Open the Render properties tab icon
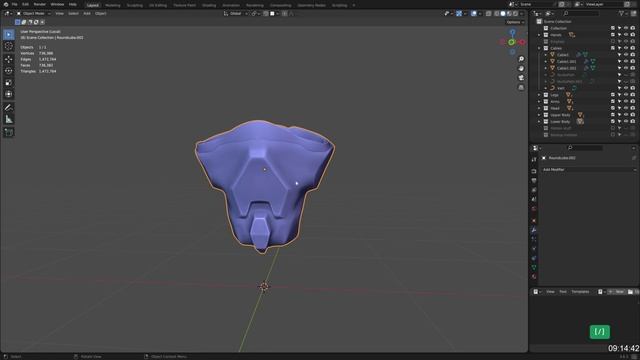The width and height of the screenshot is (640, 360). [x=534, y=171]
